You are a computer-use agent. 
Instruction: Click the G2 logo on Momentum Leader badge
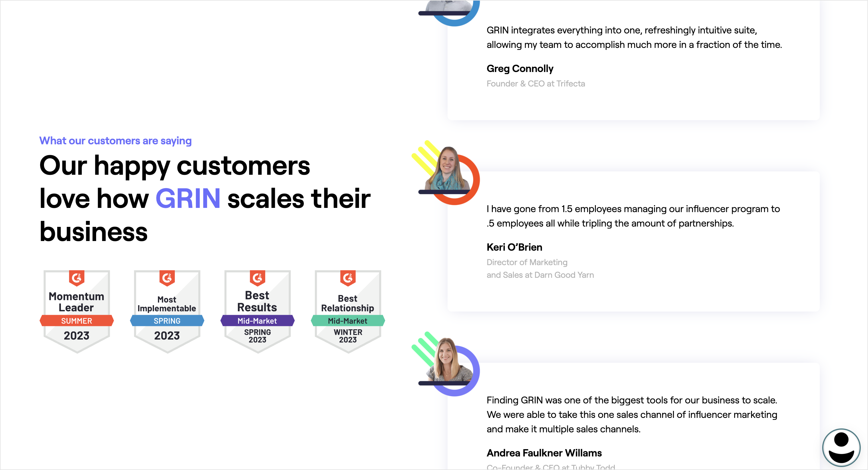pos(77,278)
